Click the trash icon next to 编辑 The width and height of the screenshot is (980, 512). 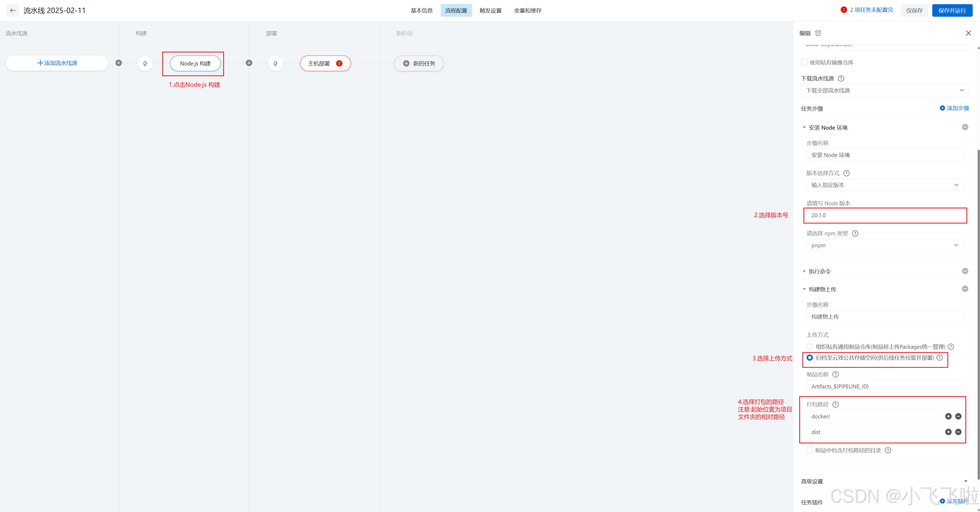click(818, 33)
